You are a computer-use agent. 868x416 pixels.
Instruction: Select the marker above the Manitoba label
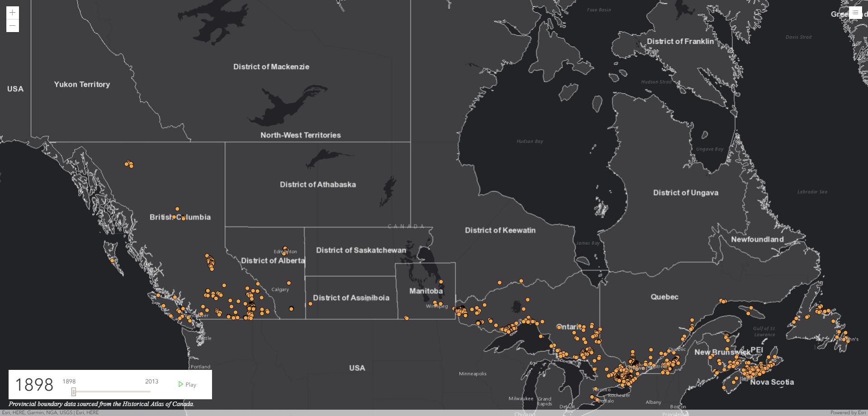tap(441, 282)
